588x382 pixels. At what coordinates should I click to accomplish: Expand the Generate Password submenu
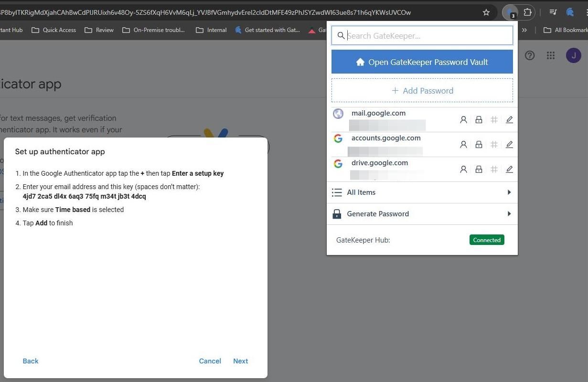tap(509, 214)
